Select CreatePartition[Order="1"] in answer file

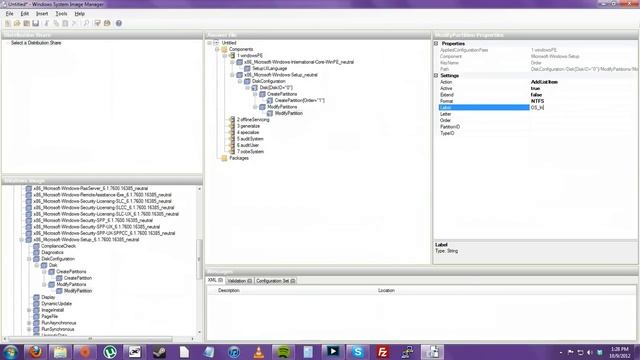tap(300, 100)
